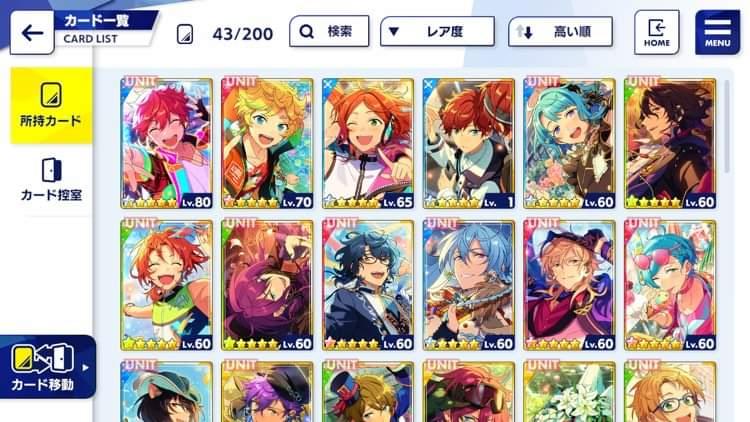Go back using the left arrow button
Screen dimensions: 750x422
pos(32,33)
